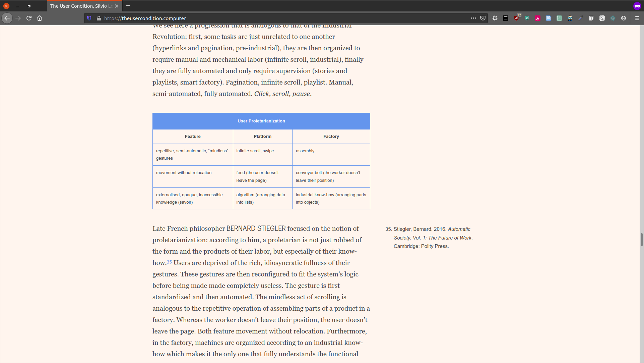Close The User Condition tab
The width and height of the screenshot is (644, 363).
pos(117,6)
